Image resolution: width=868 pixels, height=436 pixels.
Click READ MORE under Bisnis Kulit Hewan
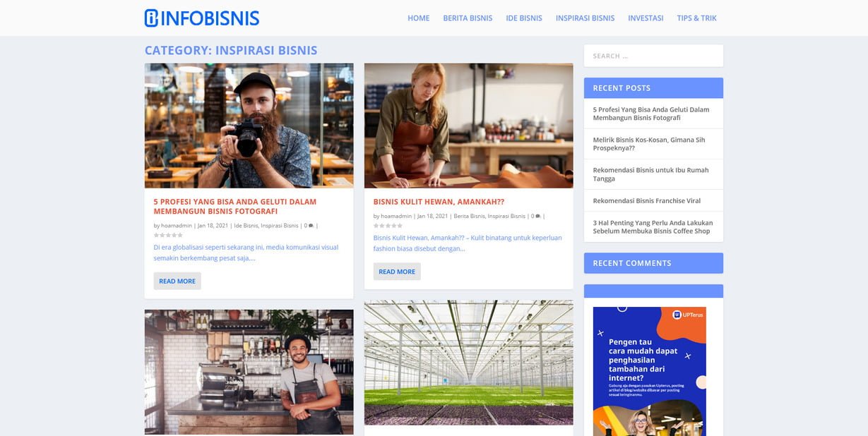[397, 272]
